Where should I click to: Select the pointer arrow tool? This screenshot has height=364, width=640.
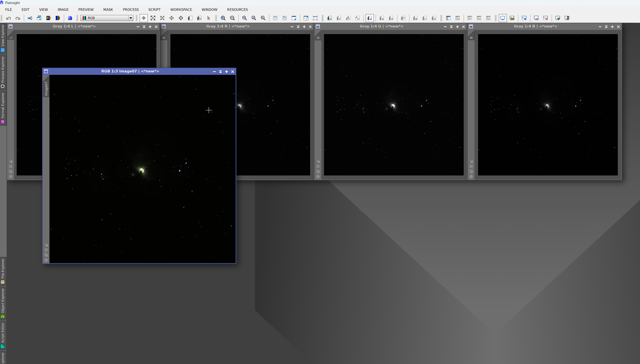pos(209,18)
